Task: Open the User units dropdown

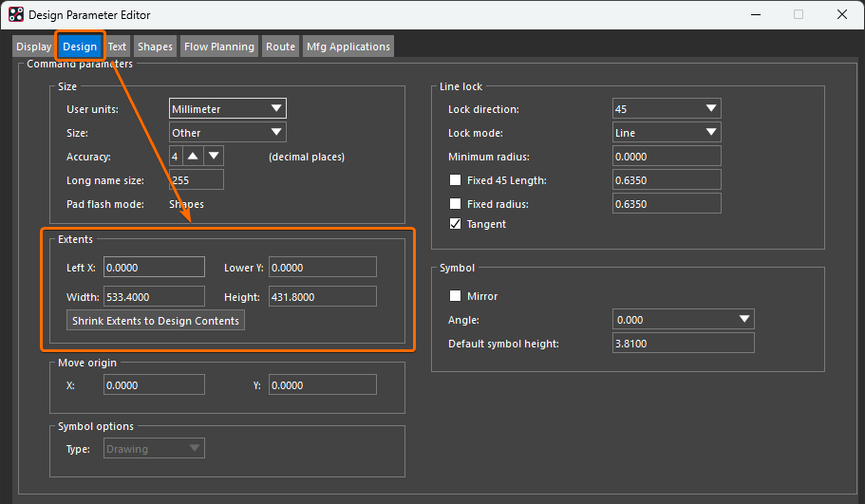Action: click(228, 109)
